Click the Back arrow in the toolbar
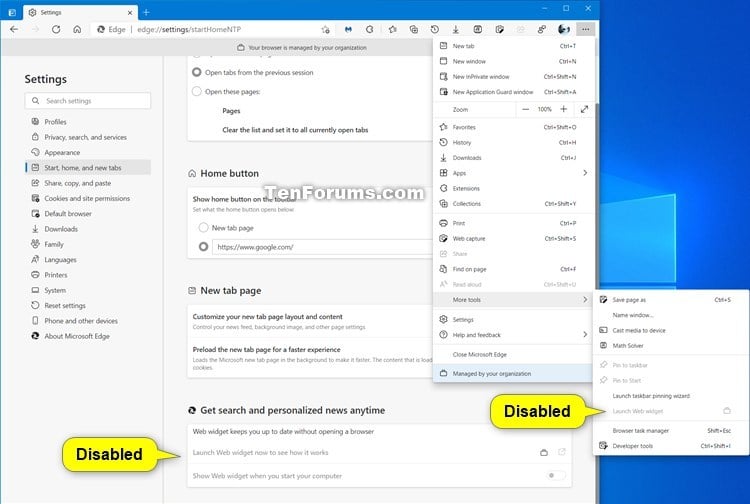This screenshot has width=750, height=504. point(14,29)
